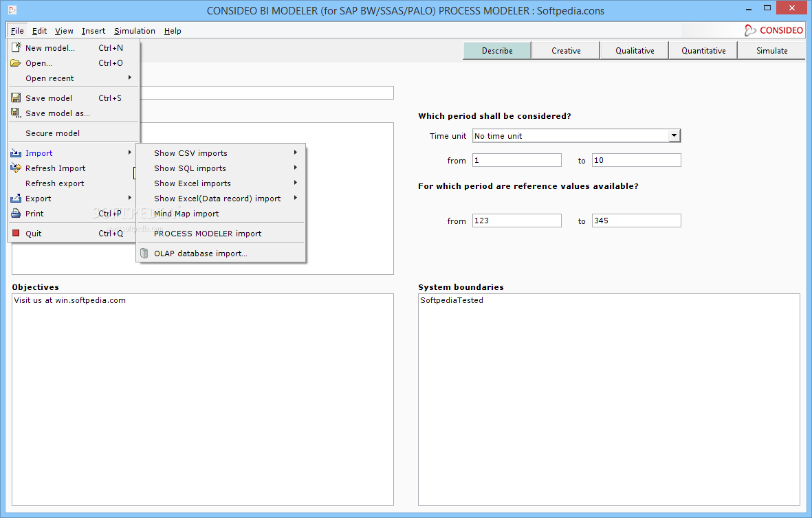812x518 pixels.
Task: Select Open recent entry
Action: point(74,78)
